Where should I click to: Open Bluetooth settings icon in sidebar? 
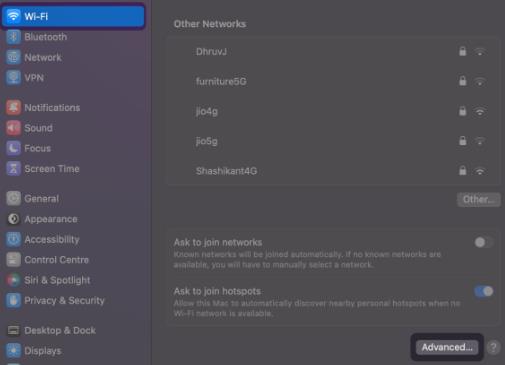click(13, 37)
